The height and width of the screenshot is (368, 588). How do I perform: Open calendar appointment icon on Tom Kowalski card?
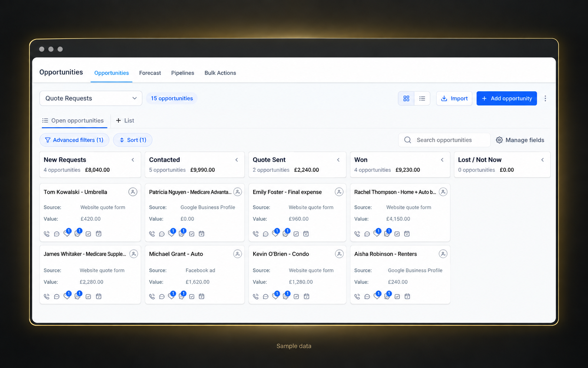[x=99, y=234]
